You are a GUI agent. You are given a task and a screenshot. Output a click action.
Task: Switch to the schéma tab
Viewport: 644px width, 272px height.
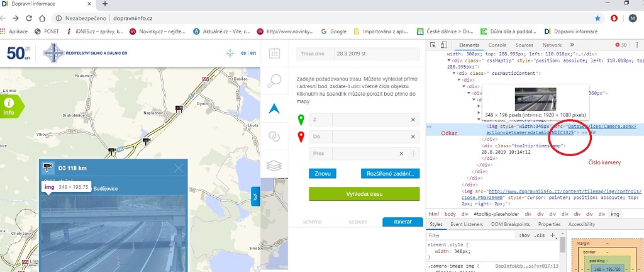coord(312,222)
